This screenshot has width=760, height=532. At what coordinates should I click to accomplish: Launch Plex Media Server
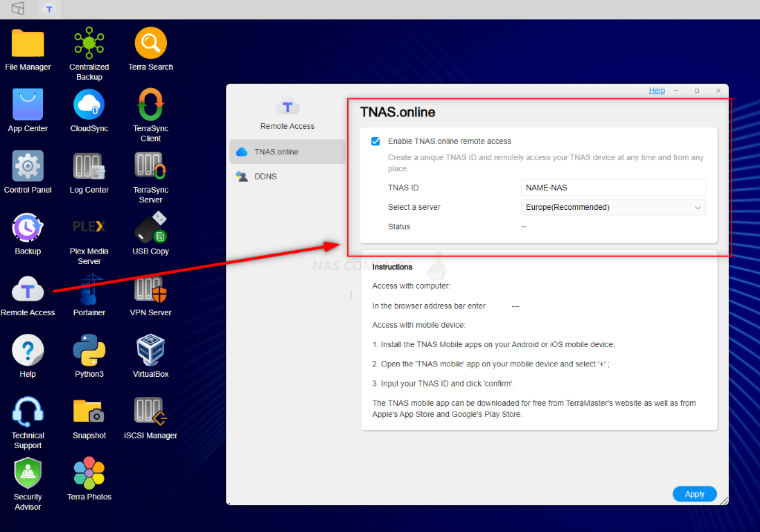coord(89,227)
